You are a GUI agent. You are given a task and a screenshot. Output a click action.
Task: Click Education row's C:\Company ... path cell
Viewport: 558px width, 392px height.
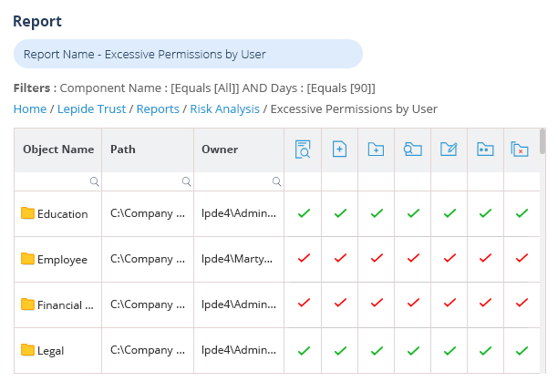coord(148,214)
